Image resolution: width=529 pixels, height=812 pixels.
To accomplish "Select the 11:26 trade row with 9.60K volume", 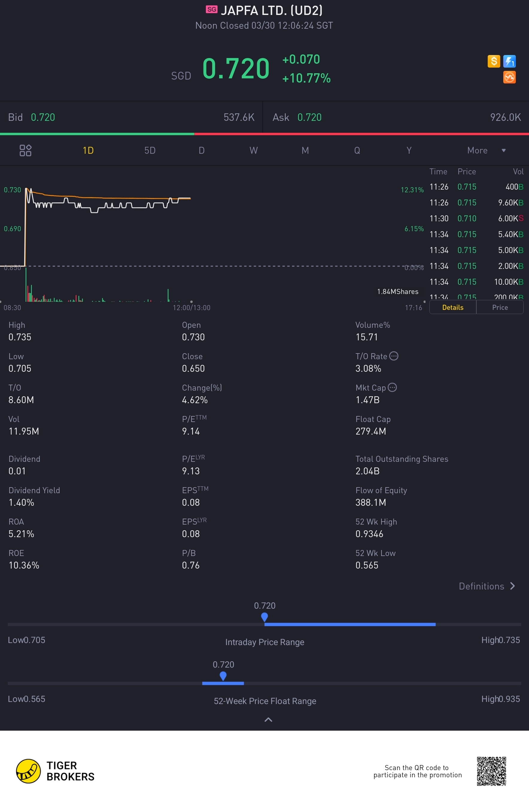I will click(476, 203).
